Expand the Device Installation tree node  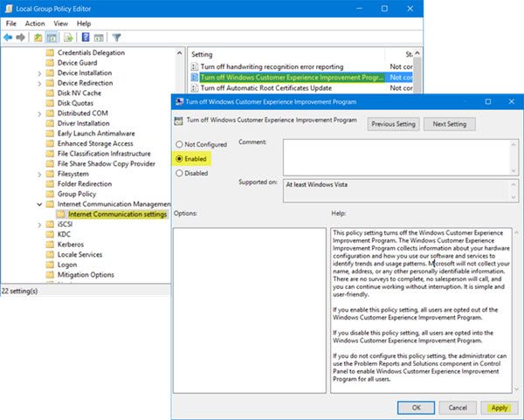point(39,73)
